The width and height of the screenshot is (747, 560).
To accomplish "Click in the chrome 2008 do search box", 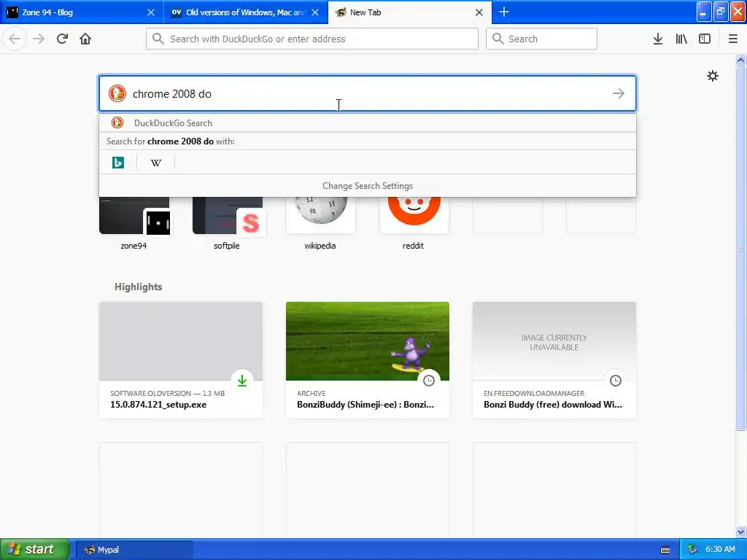I will [x=368, y=93].
